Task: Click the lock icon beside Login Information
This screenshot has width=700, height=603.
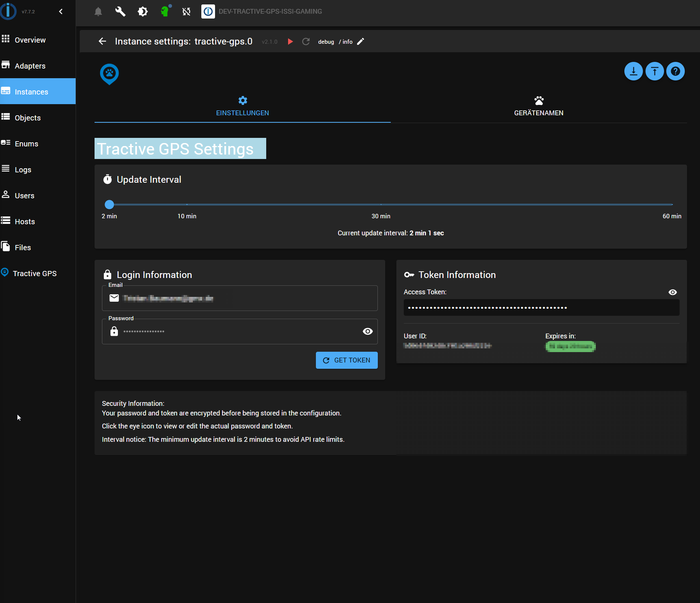Action: 108,275
